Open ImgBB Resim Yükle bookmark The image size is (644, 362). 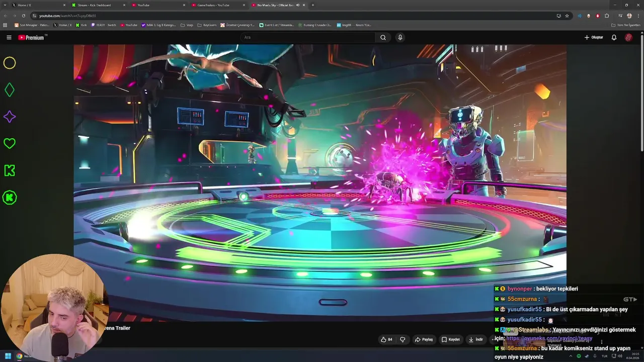(354, 25)
